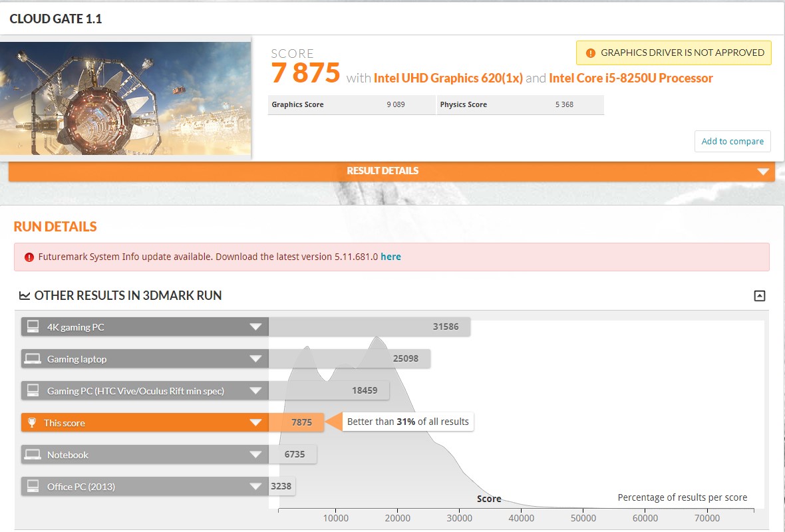Click the warning icon in driver notice
785x532 pixels.
590,53
